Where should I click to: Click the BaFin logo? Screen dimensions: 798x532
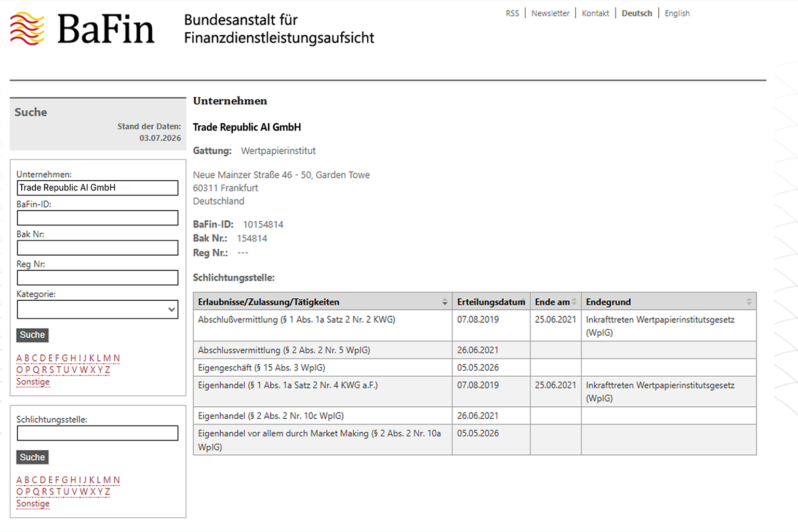pos(83,29)
